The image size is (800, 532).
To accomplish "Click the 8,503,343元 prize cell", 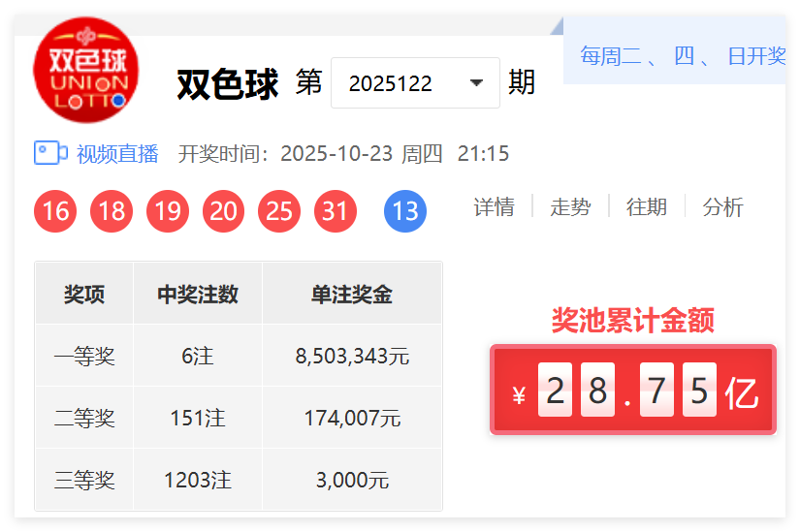I will coord(352,356).
